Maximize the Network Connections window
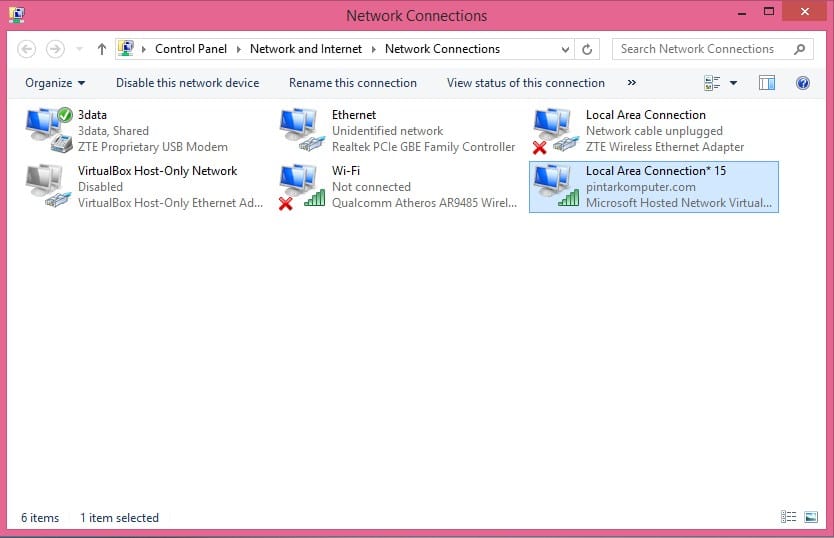Image resolution: width=834 pixels, height=538 pixels. (x=769, y=12)
